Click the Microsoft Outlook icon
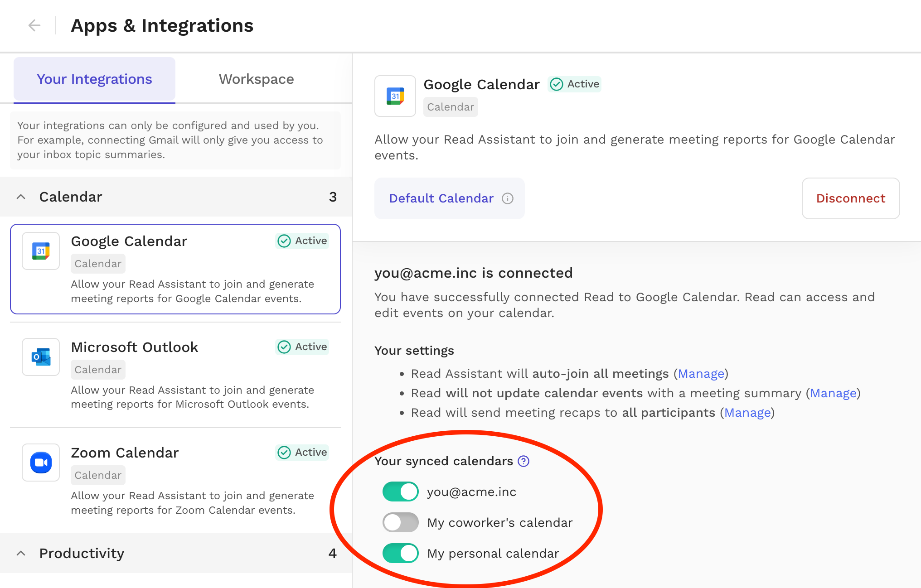 pyautogui.click(x=41, y=357)
